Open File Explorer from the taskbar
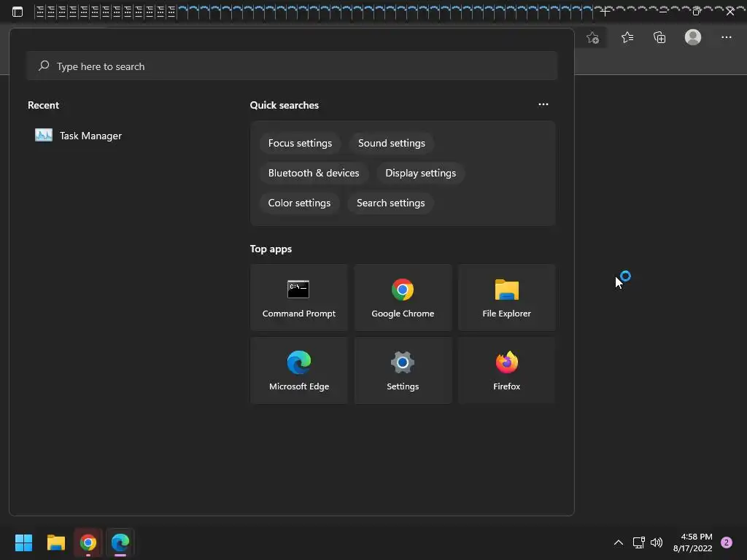Image resolution: width=747 pixels, height=560 pixels. [x=55, y=542]
